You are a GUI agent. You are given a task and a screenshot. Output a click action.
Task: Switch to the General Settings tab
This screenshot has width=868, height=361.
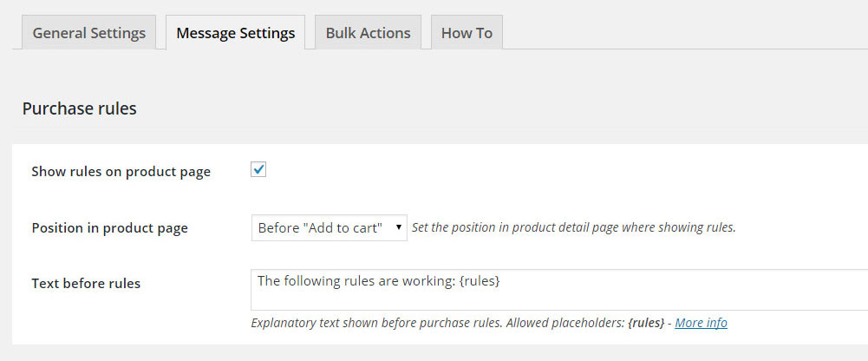point(88,33)
